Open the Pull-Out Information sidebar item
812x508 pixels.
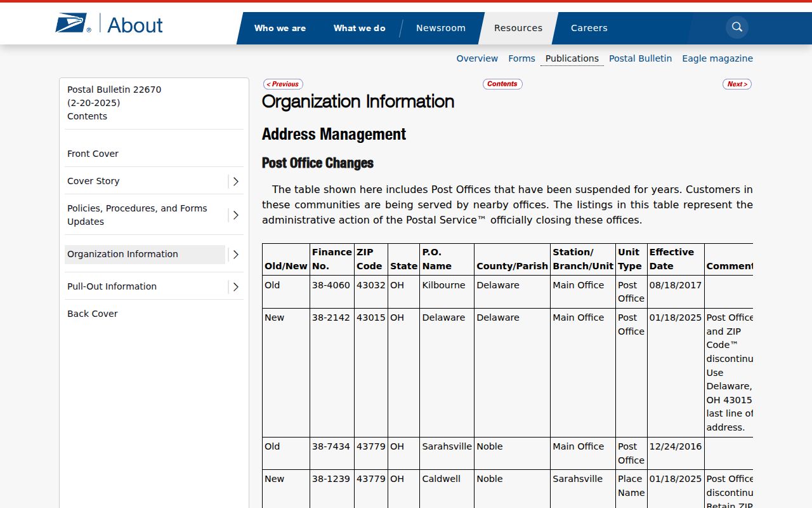112,286
